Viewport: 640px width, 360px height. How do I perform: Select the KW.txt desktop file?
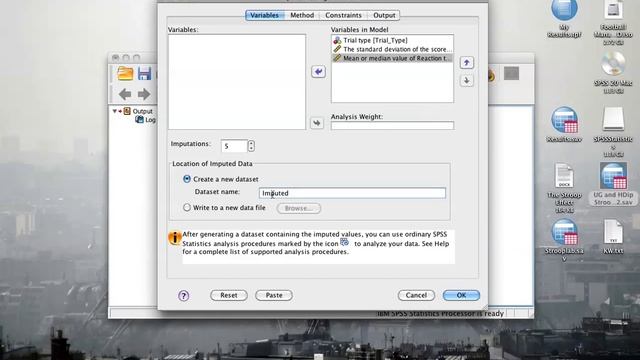(613, 232)
